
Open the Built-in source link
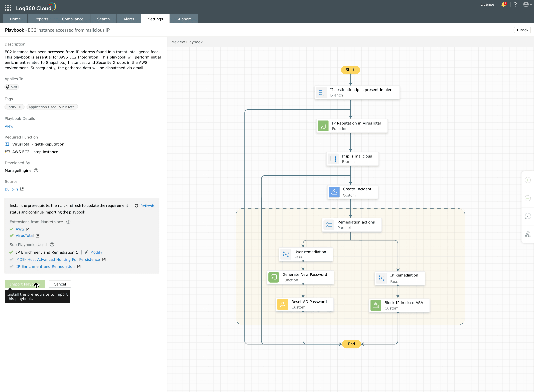11,189
